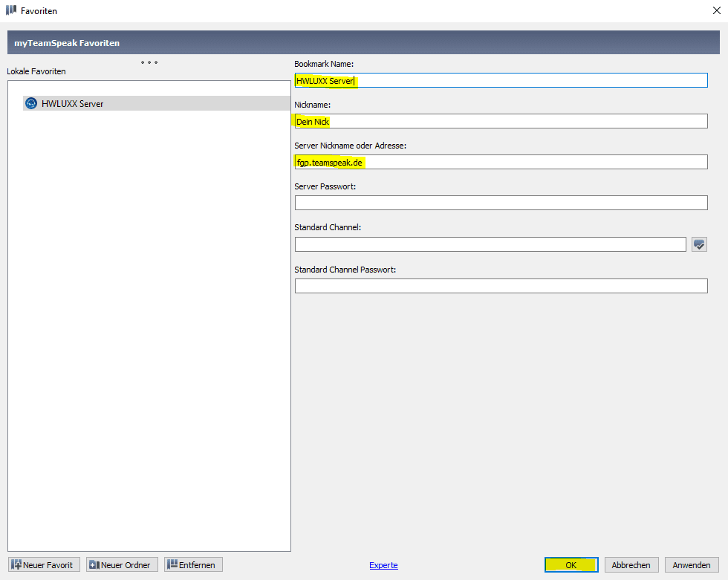Click the Lokale Favoriten label
Viewport: 728px width, 580px height.
(36, 71)
